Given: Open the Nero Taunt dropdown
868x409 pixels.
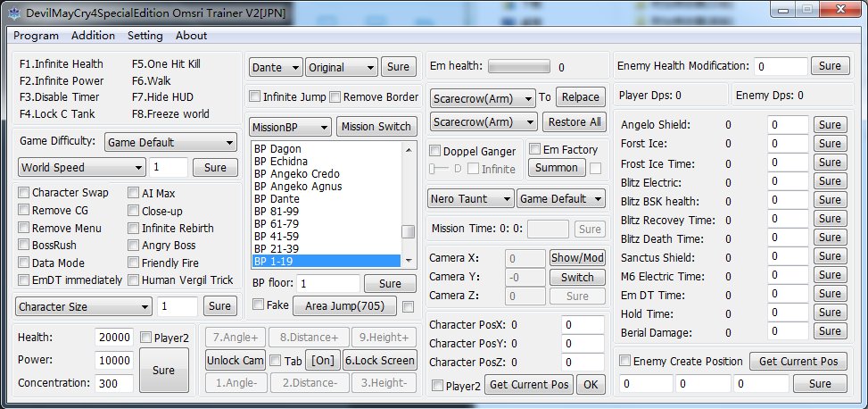Looking at the screenshot, I should click(x=470, y=199).
